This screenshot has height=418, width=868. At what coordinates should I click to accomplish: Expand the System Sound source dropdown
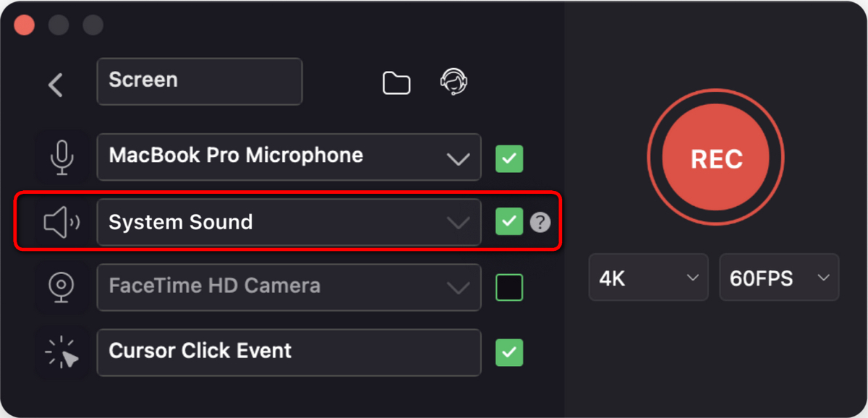[459, 222]
